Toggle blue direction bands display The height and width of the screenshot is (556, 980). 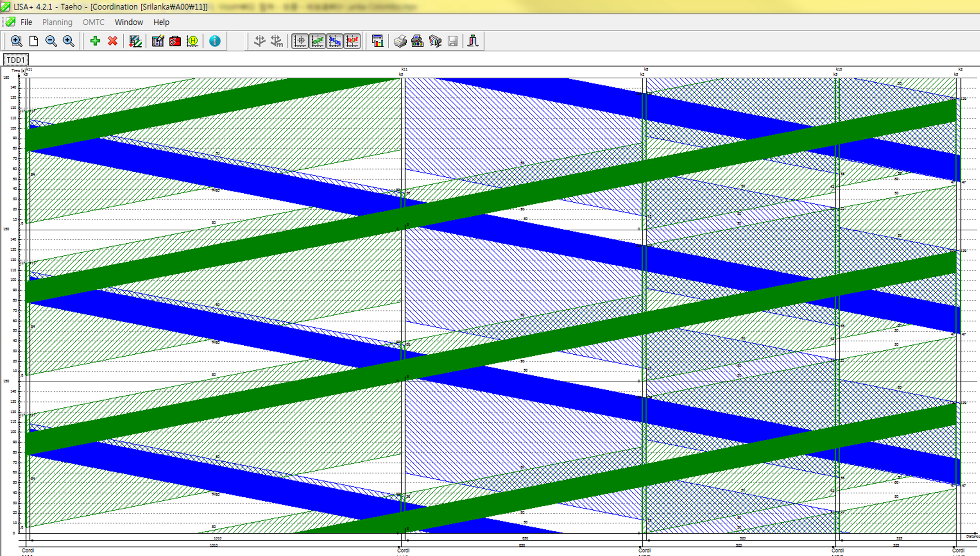click(335, 41)
